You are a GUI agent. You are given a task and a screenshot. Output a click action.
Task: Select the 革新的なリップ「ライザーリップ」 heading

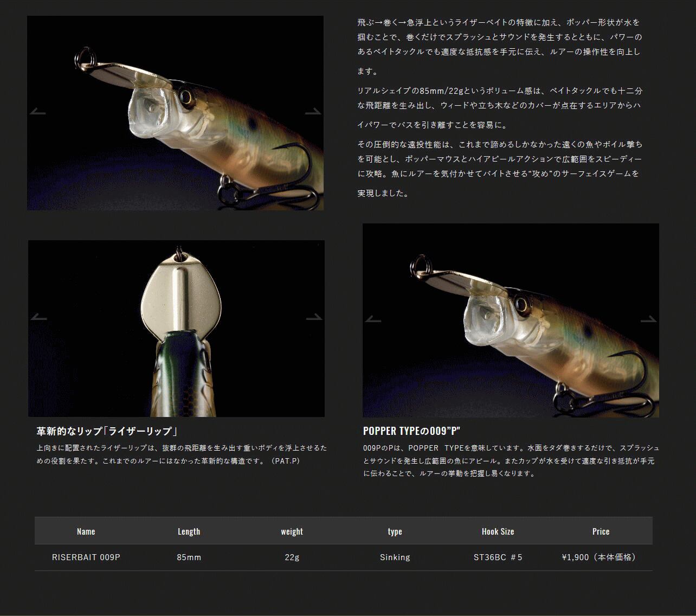click(107, 431)
